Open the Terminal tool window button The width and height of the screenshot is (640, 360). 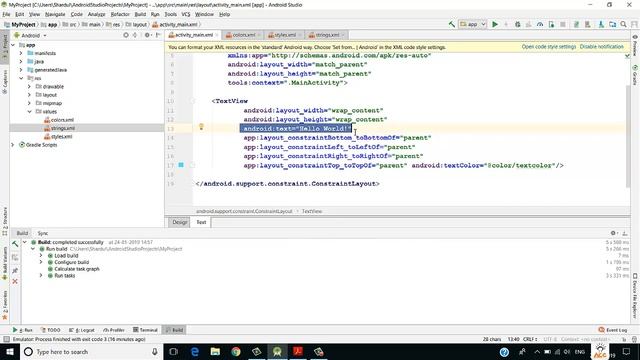pyautogui.click(x=145, y=330)
